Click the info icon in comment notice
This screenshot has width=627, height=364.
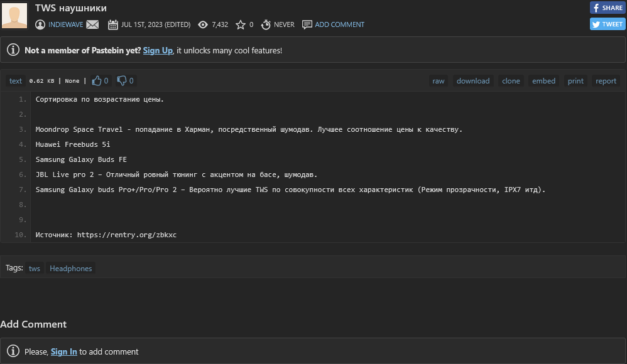[x=13, y=351]
